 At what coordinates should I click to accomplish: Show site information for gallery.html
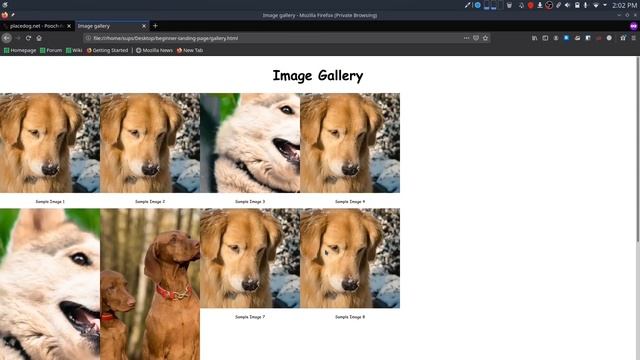[x=88, y=38]
